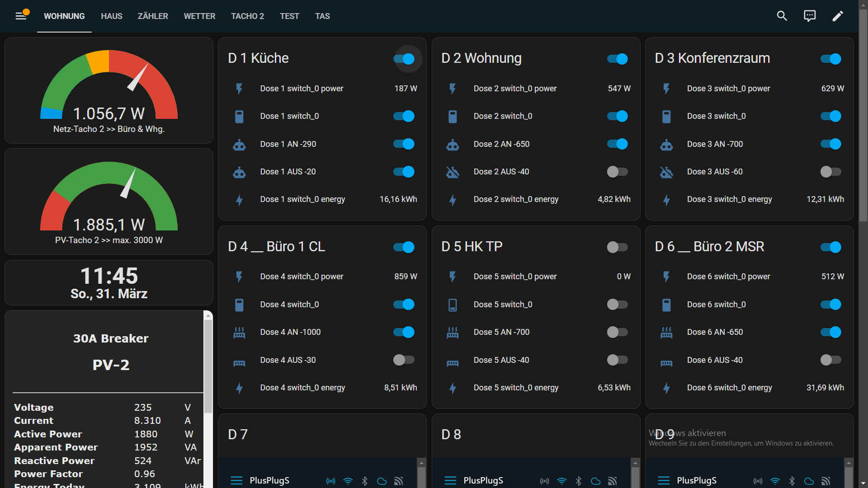This screenshot has height=488, width=868.
Task: Open the sidebar hamburger menu
Action: pyautogui.click(x=21, y=16)
